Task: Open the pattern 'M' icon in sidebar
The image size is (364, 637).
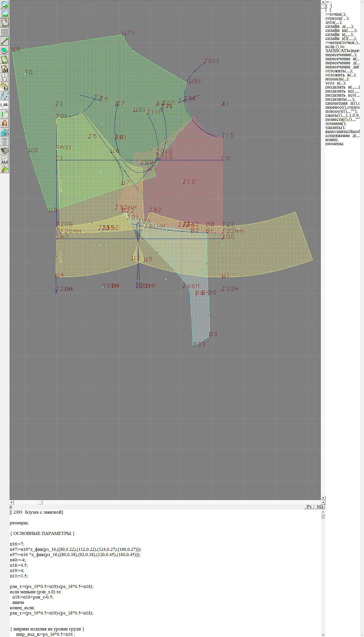Action: 5,69
